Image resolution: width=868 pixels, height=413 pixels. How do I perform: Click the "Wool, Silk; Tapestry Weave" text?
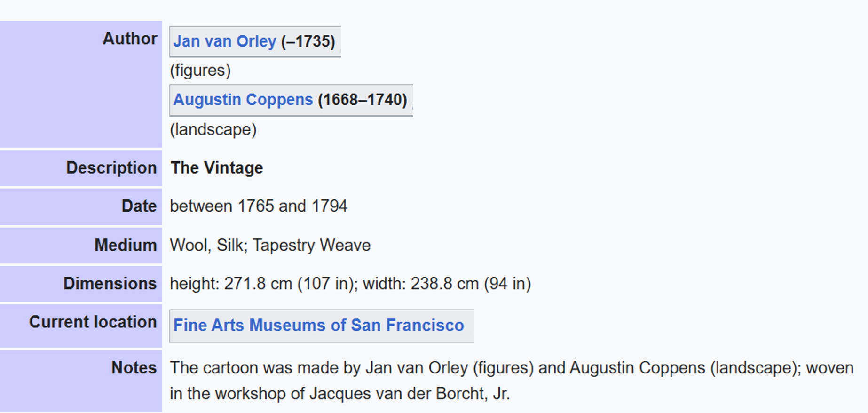(270, 246)
